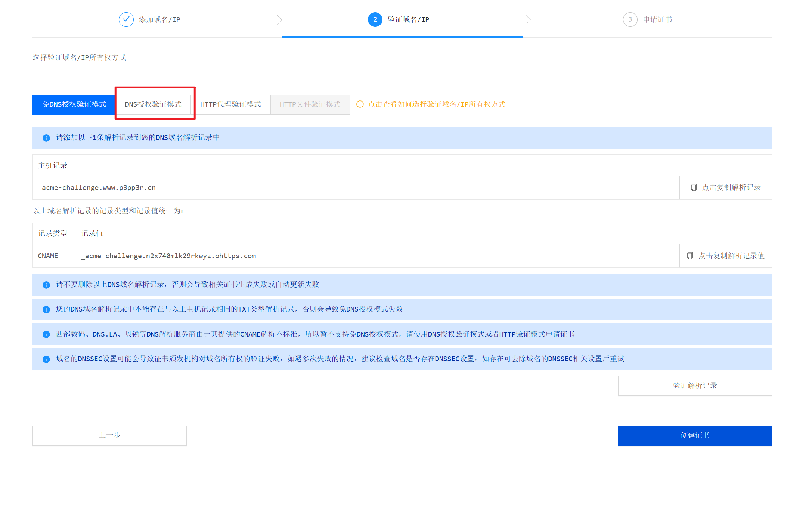Image resolution: width=812 pixels, height=512 pixels.
Task: Click info icon in 请添加以下1条解析记录 notice
Action: click(46, 138)
